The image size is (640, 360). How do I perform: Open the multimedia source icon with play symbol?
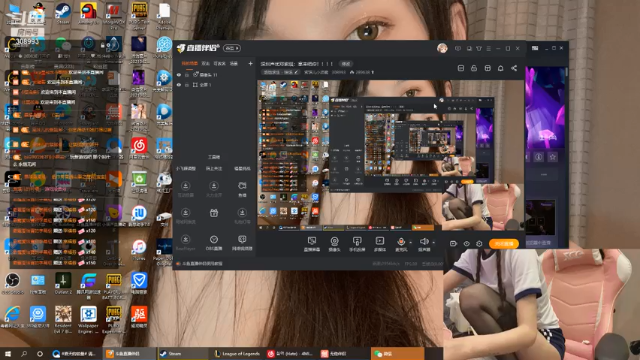pos(380,241)
